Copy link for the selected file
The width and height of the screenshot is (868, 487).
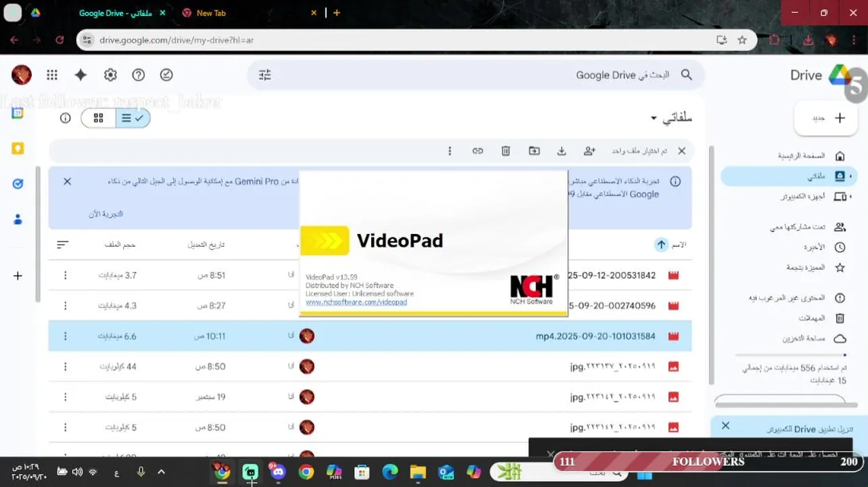[x=478, y=151]
